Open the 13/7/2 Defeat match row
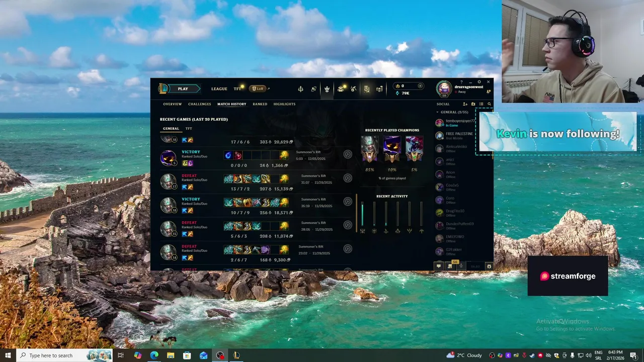This screenshot has width=644, height=362. [257, 182]
